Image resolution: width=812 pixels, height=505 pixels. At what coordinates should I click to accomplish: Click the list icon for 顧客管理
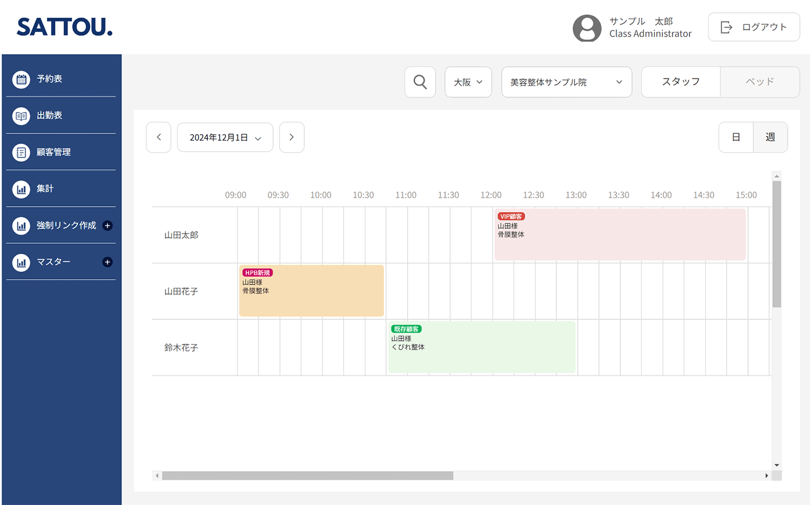pyautogui.click(x=21, y=152)
